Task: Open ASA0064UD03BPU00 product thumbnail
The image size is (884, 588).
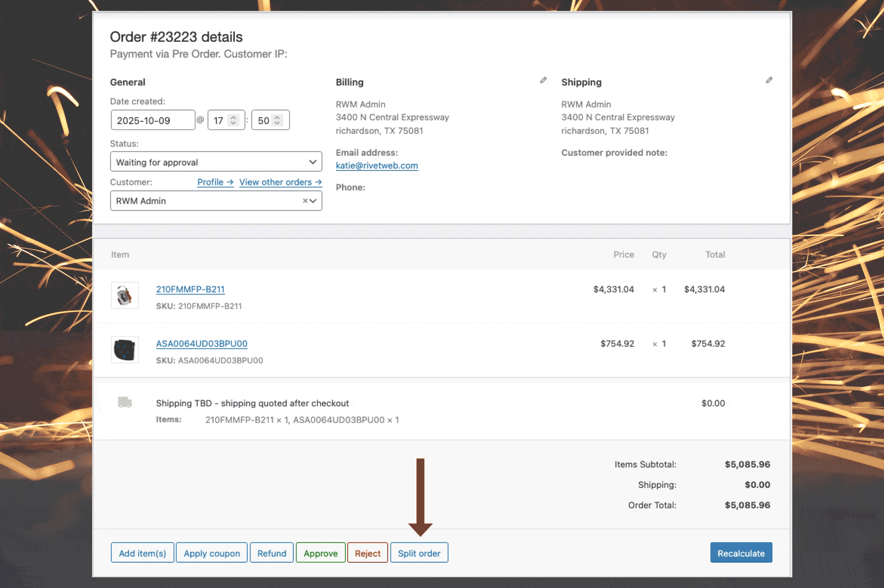Action: [x=125, y=350]
